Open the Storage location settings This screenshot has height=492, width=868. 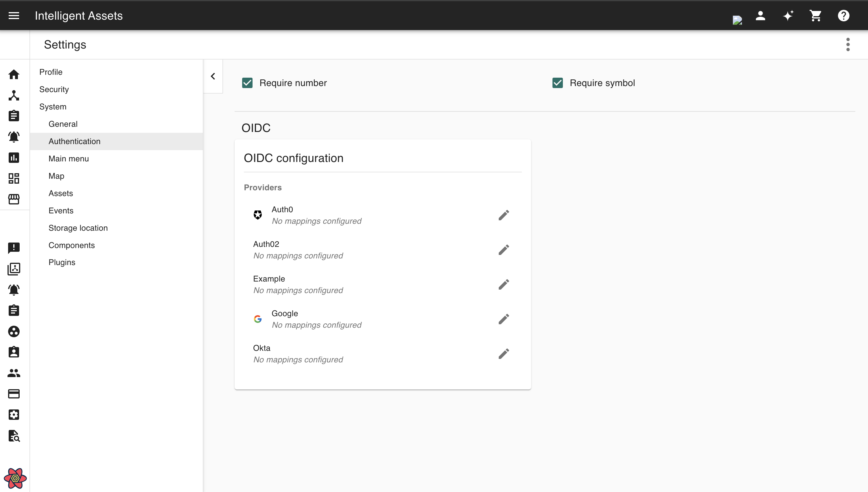[x=78, y=228]
